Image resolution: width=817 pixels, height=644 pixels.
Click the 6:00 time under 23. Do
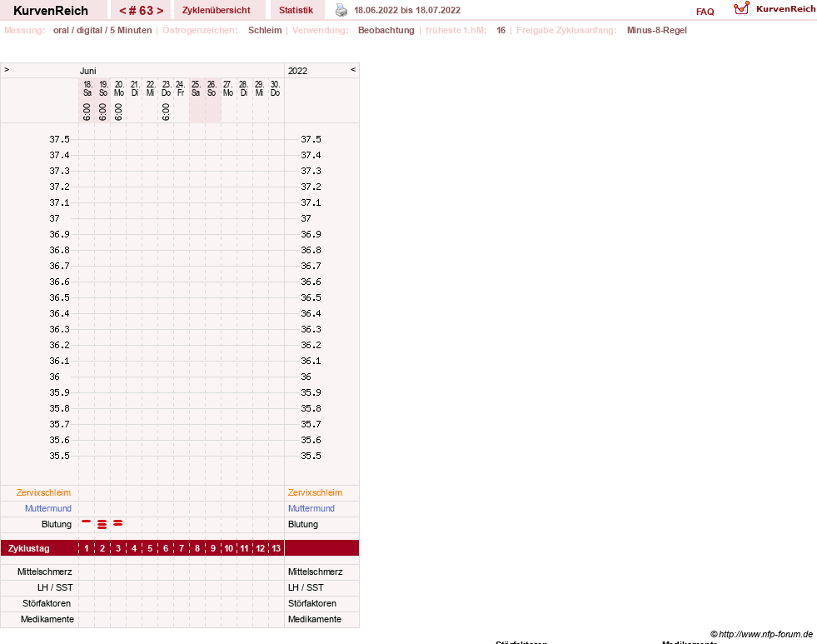(166, 112)
